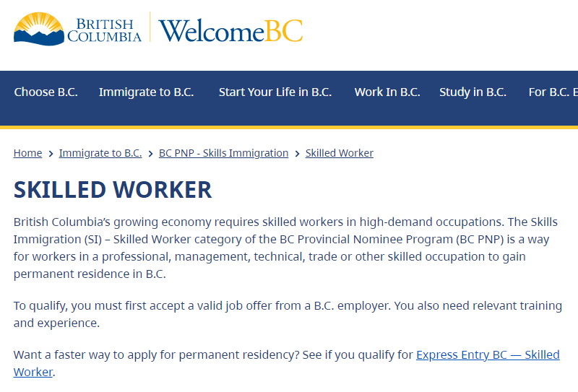Click the chevron before Skilled Worker breadcrumb
The height and width of the screenshot is (392, 578).
[x=297, y=154]
